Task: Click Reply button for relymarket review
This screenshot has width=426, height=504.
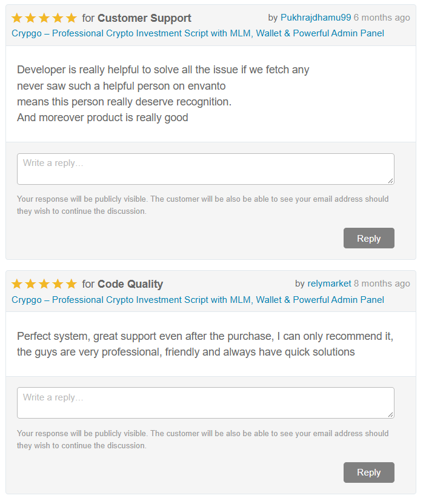Action: [369, 472]
